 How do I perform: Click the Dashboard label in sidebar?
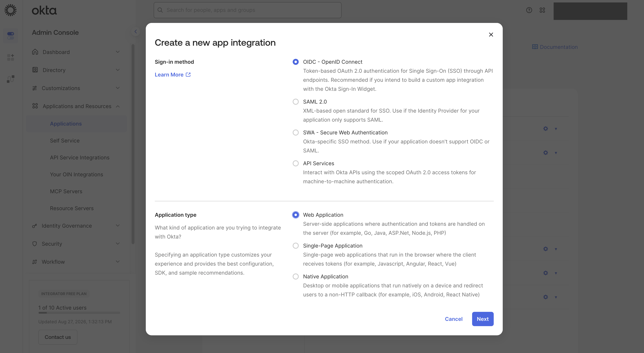[56, 52]
